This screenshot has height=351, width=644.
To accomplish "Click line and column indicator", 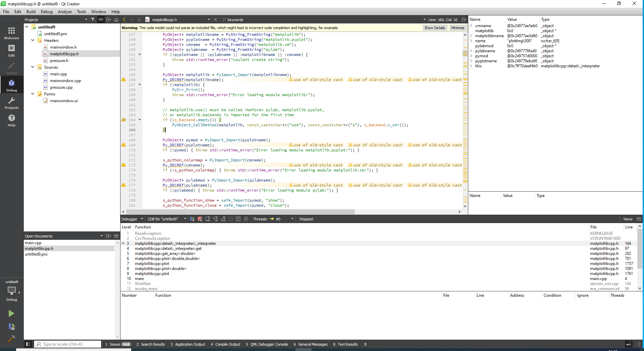I will pos(443,20).
